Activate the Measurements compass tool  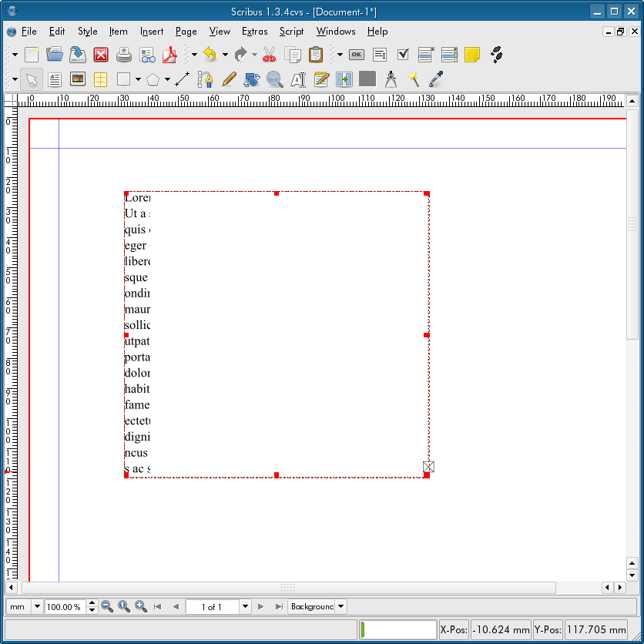(x=391, y=79)
